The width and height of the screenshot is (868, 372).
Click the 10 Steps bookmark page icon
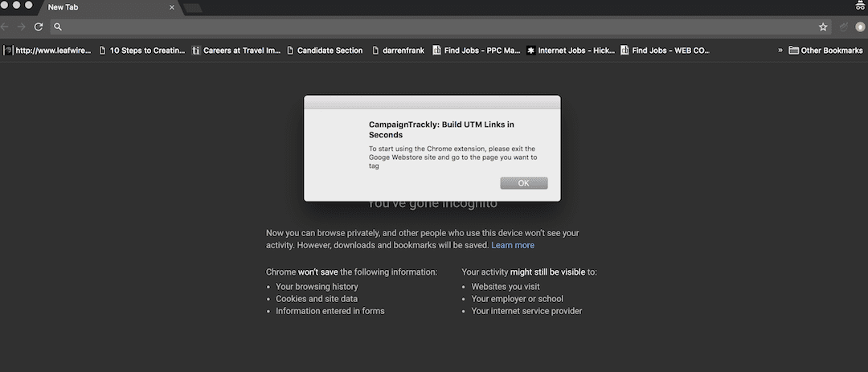(x=102, y=51)
